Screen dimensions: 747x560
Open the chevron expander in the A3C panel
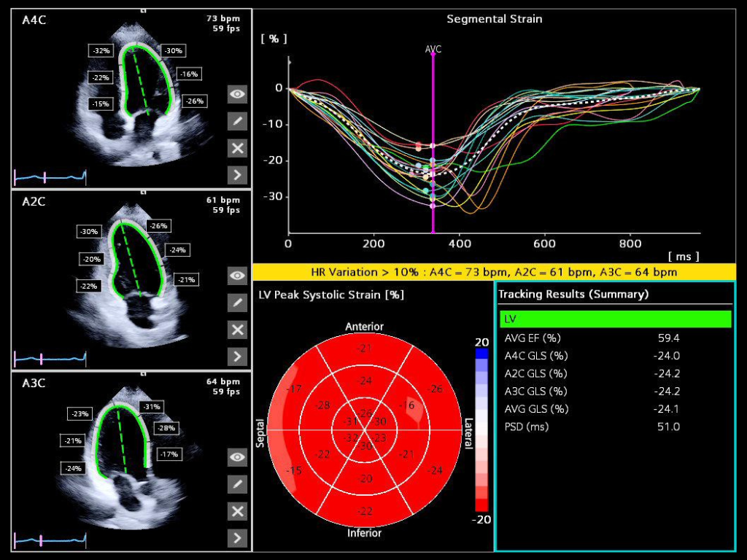pyautogui.click(x=236, y=538)
